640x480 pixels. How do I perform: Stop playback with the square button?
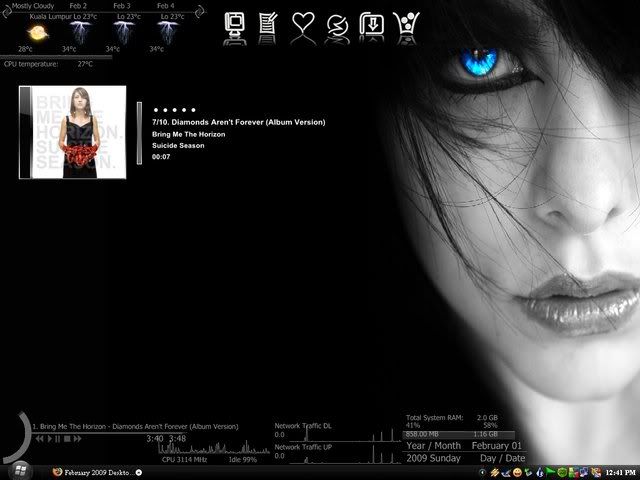pos(67,439)
